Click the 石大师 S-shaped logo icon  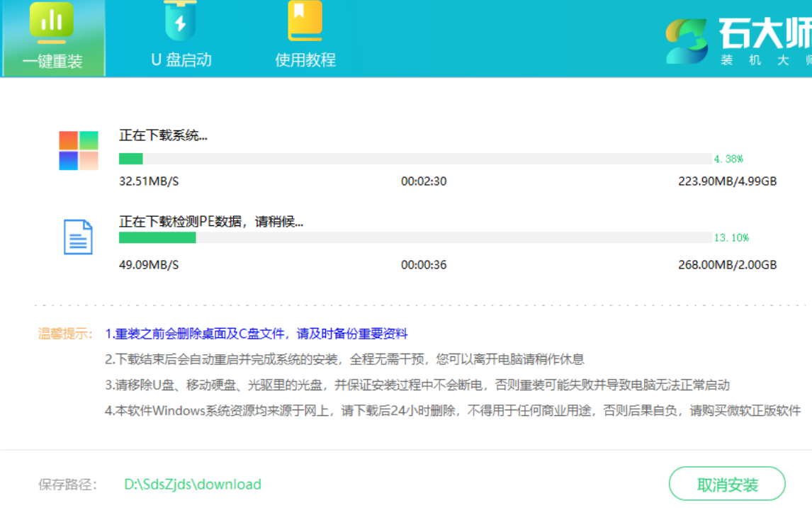pyautogui.click(x=687, y=42)
